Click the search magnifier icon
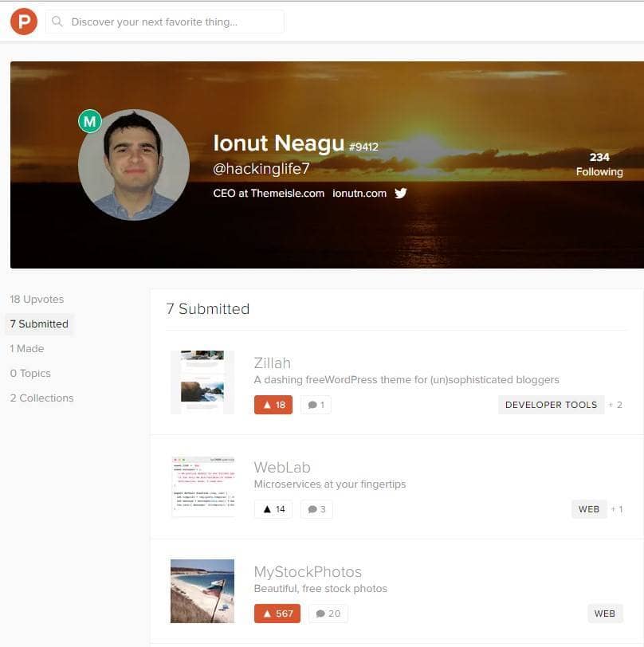 [57, 22]
